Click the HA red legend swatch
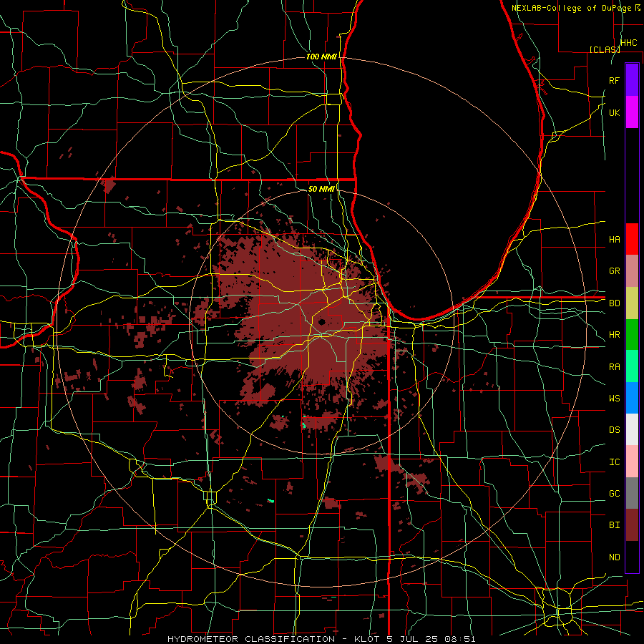644x644 pixels. click(632, 239)
